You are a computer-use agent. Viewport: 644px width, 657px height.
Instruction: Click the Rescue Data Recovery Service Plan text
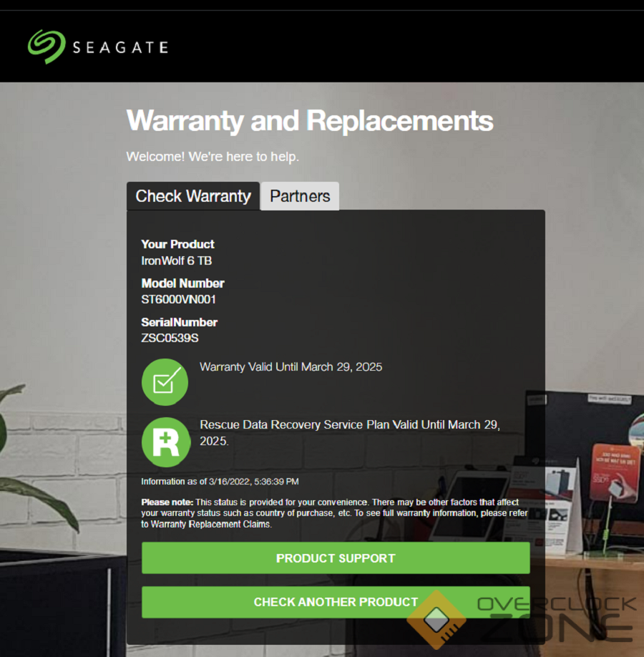[x=350, y=432]
